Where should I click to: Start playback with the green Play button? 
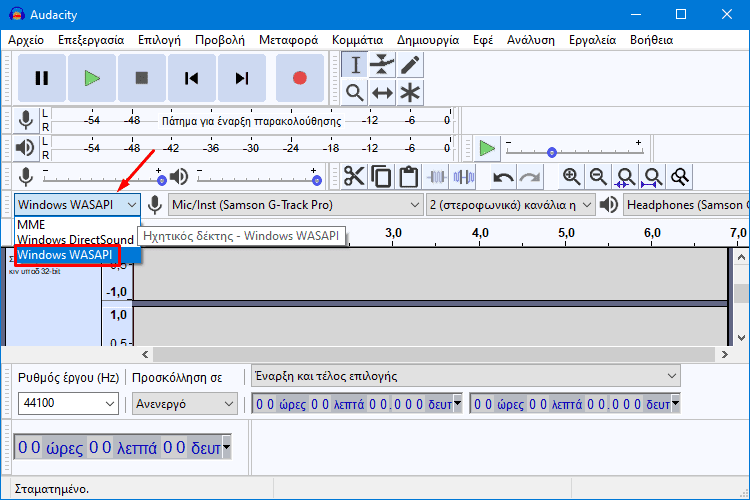click(x=92, y=78)
